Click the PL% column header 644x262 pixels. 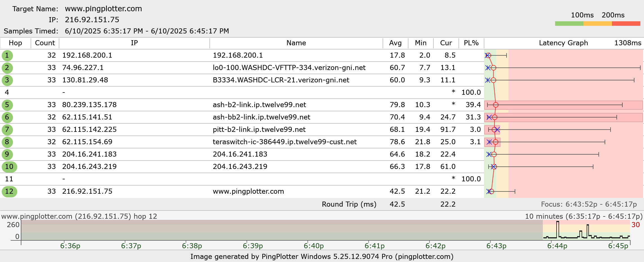(x=471, y=43)
